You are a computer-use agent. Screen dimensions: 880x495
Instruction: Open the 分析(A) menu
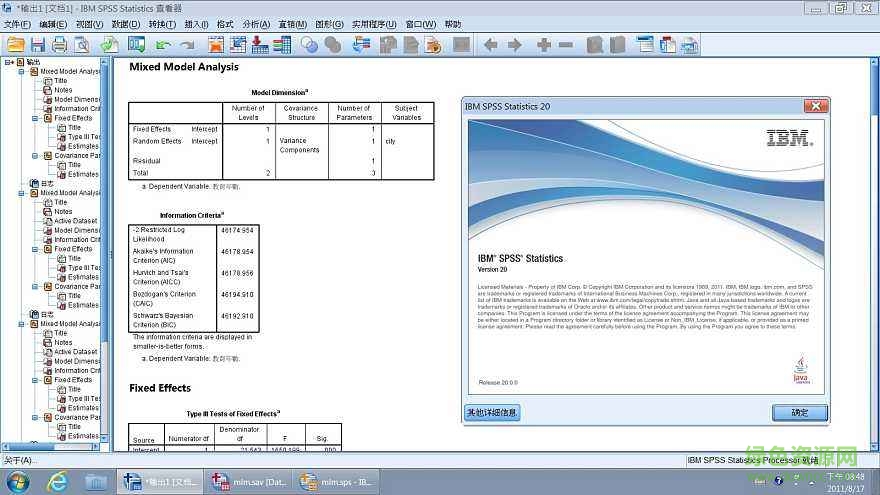tap(256, 24)
